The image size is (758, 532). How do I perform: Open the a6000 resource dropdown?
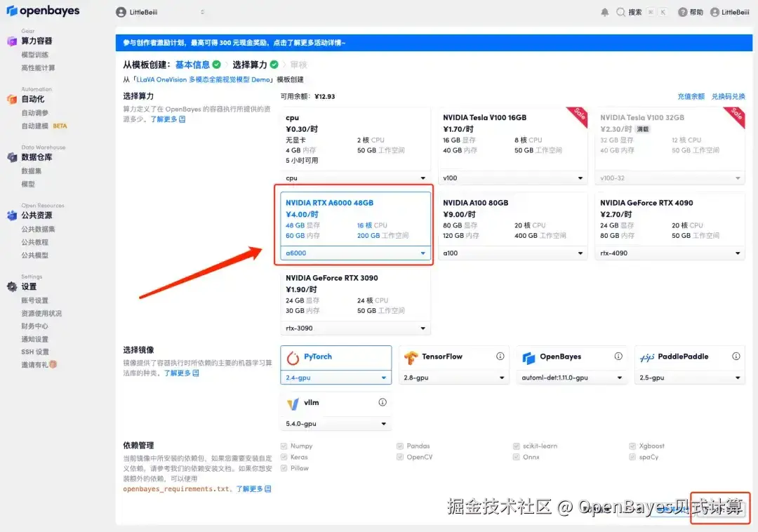pyautogui.click(x=355, y=253)
